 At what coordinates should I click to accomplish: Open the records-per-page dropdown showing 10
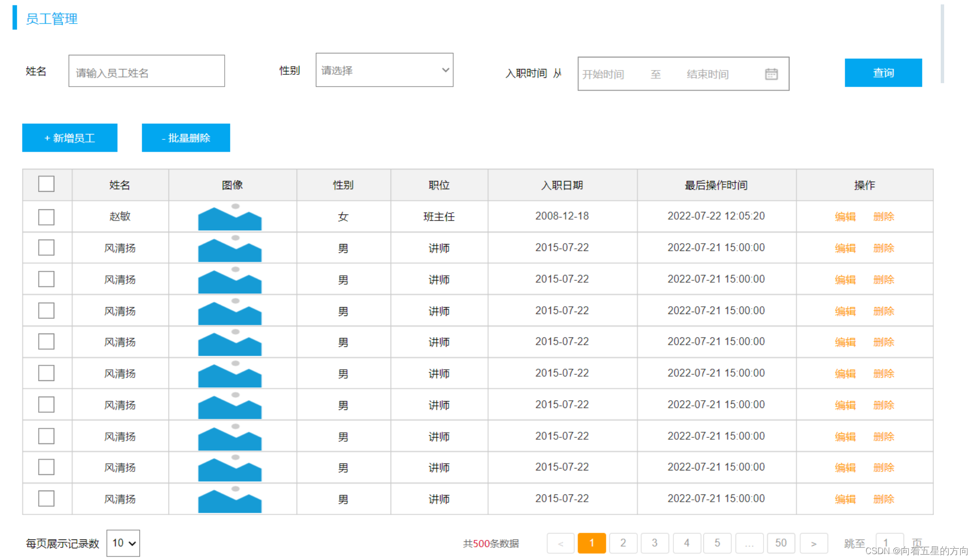pos(123,543)
